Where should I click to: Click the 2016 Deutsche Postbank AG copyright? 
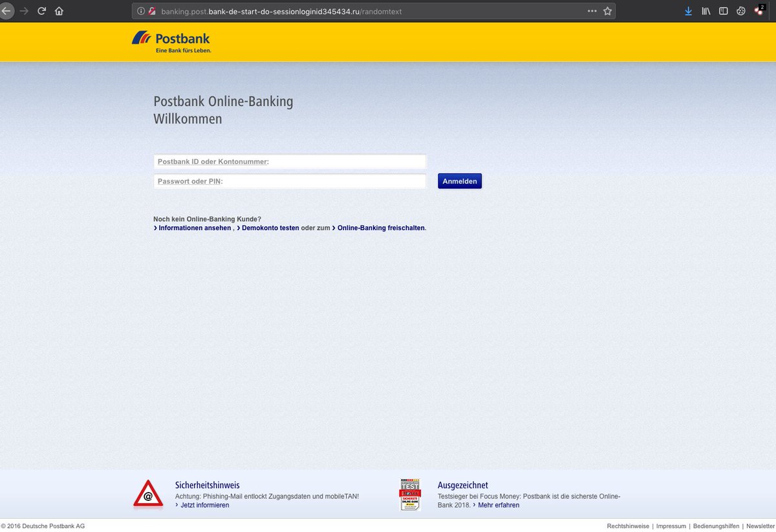pyautogui.click(x=43, y=526)
